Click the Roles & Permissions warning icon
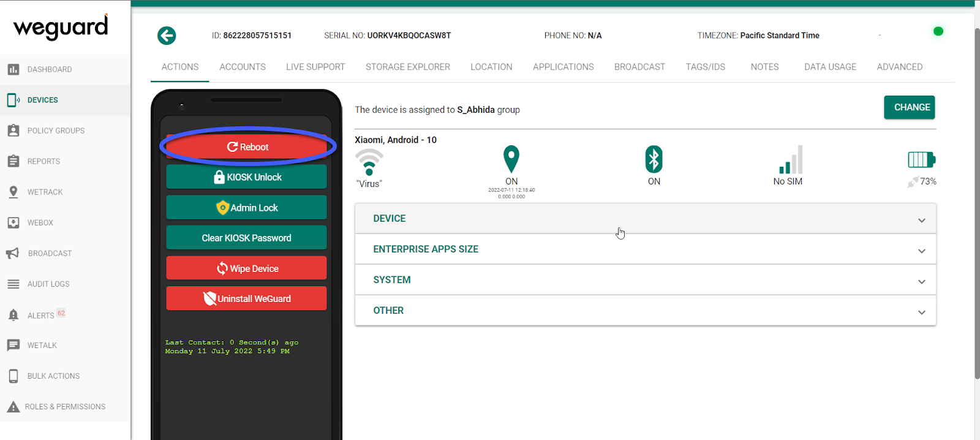The image size is (980, 440). pos(13,406)
